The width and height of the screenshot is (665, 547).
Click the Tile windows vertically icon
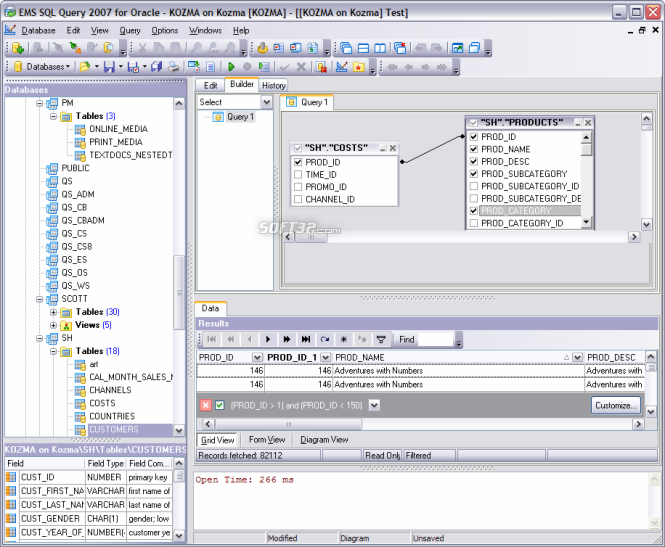tap(380, 48)
